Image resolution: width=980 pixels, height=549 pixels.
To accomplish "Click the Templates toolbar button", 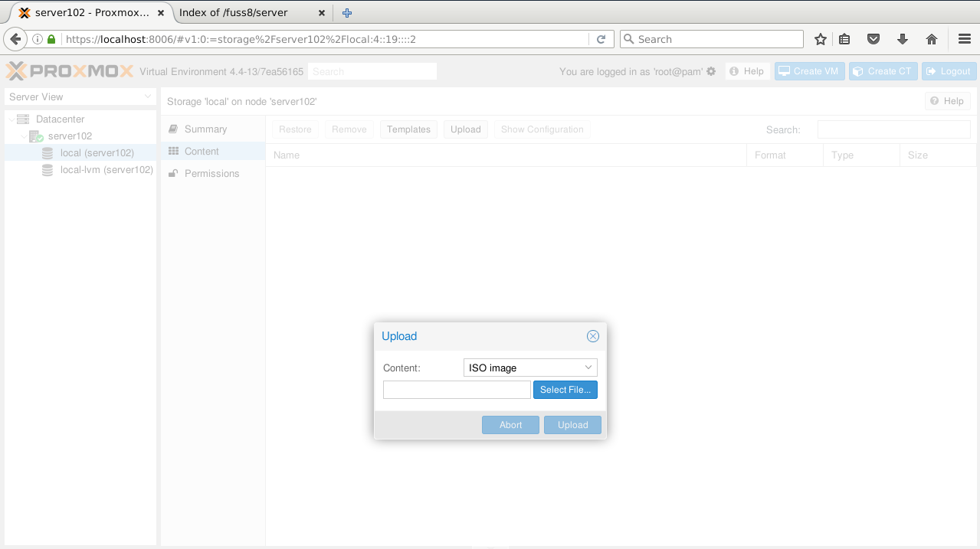I will tap(408, 129).
